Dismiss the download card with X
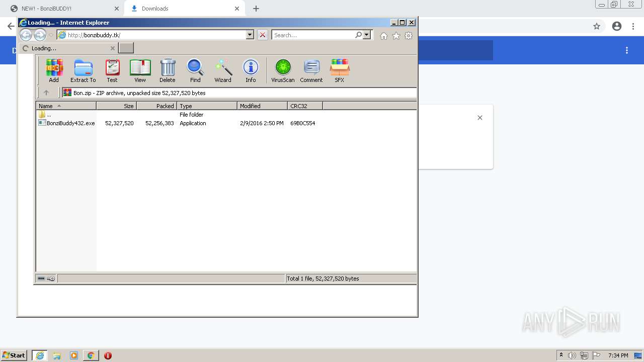 pyautogui.click(x=479, y=118)
